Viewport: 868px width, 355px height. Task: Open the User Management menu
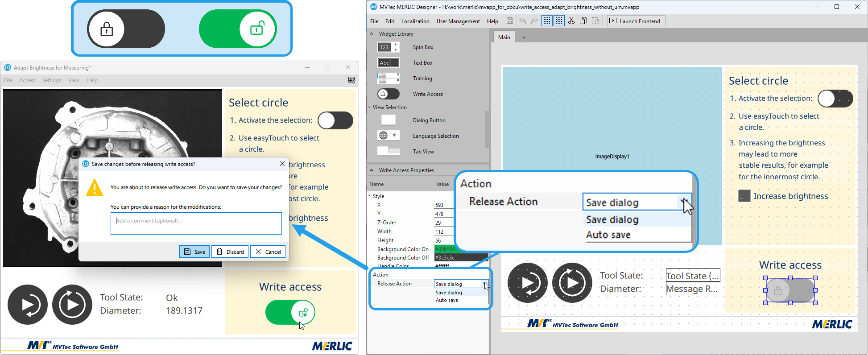[x=458, y=21]
